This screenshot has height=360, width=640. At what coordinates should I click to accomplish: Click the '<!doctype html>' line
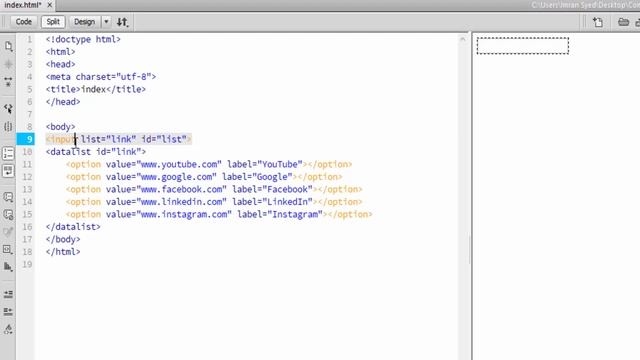click(x=83, y=39)
